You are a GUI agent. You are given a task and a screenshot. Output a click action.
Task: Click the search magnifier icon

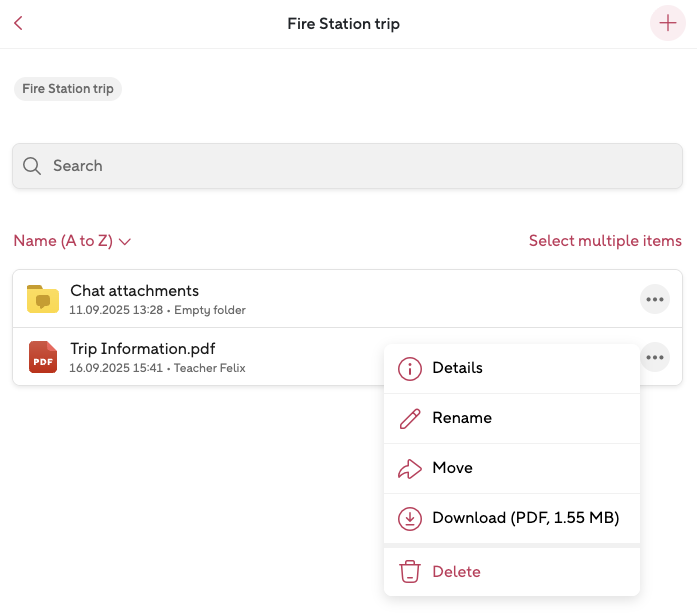32,166
